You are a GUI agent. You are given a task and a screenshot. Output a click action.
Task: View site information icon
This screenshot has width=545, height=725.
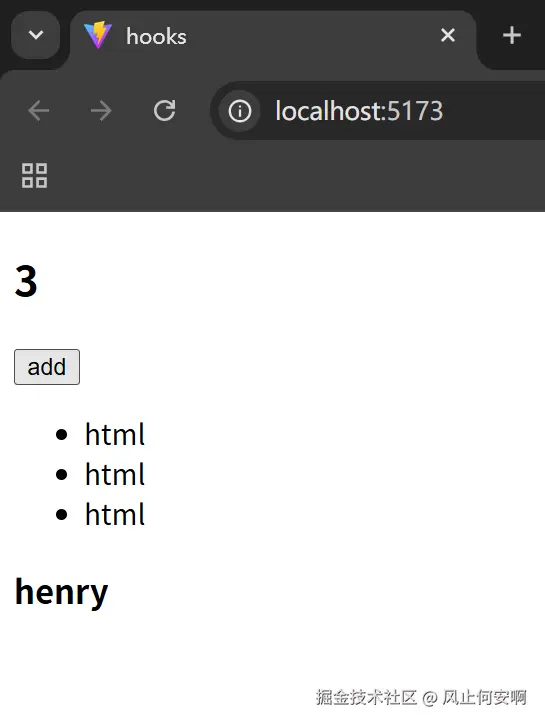239,111
